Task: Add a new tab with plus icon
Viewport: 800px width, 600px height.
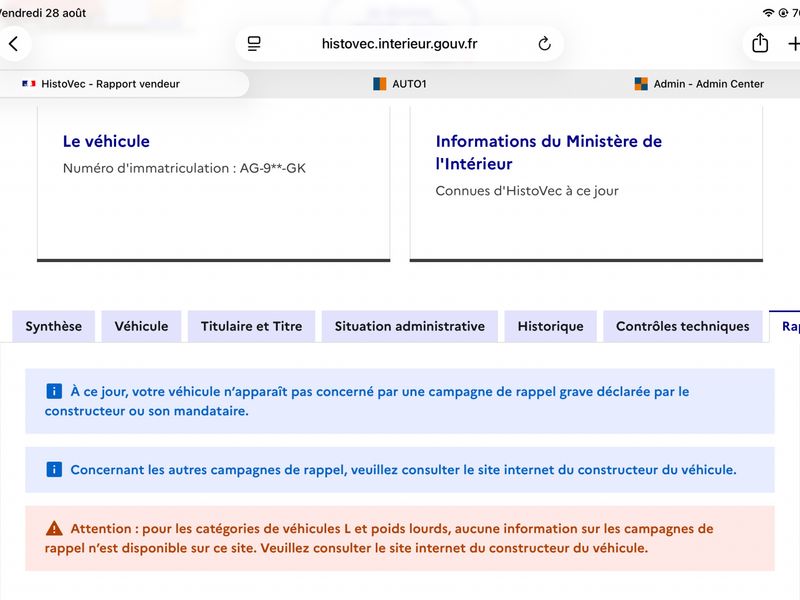Action: pos(794,44)
